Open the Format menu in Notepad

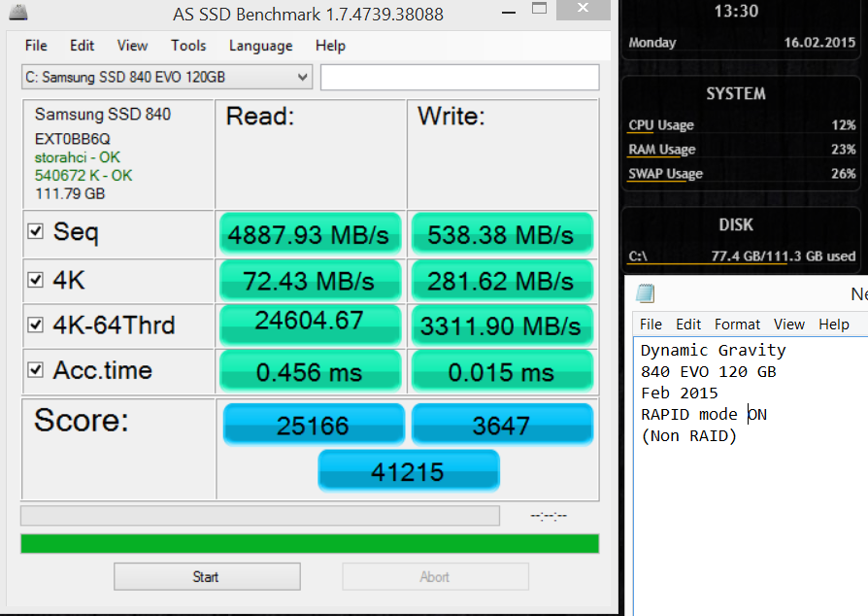click(738, 325)
